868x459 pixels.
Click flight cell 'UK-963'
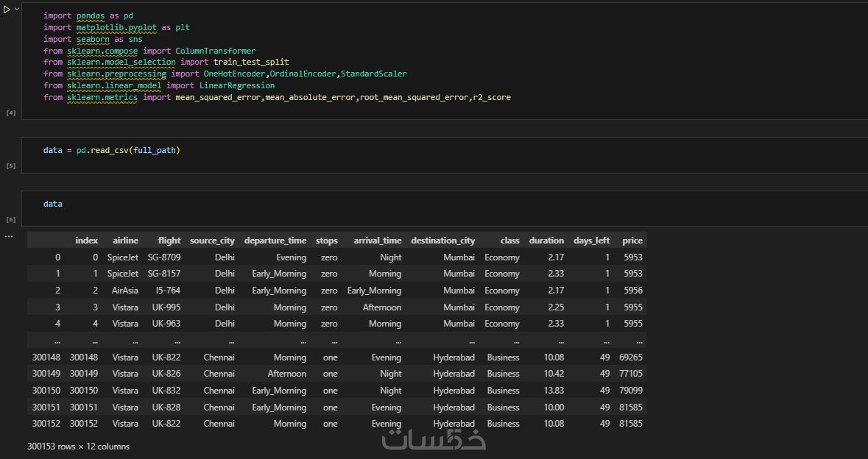coord(166,324)
